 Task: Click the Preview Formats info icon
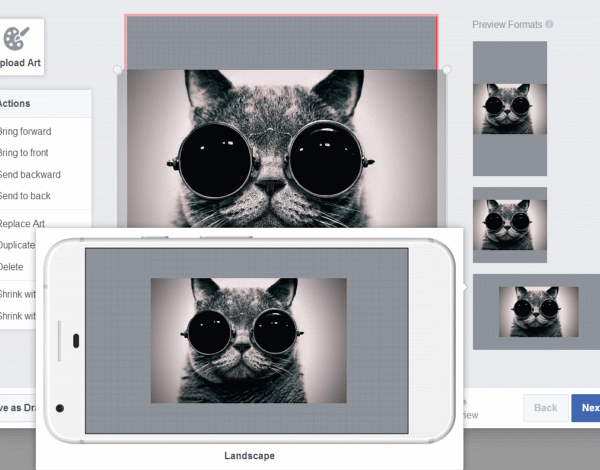[x=549, y=24]
